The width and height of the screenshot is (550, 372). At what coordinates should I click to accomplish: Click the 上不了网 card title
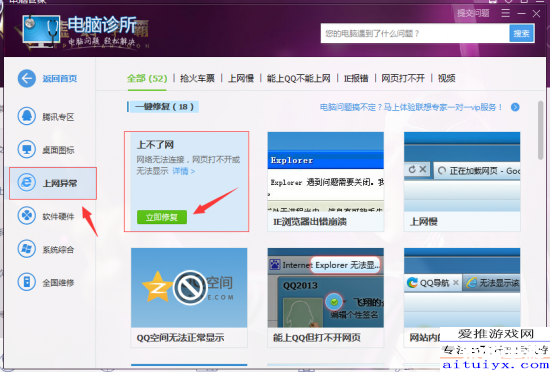155,144
